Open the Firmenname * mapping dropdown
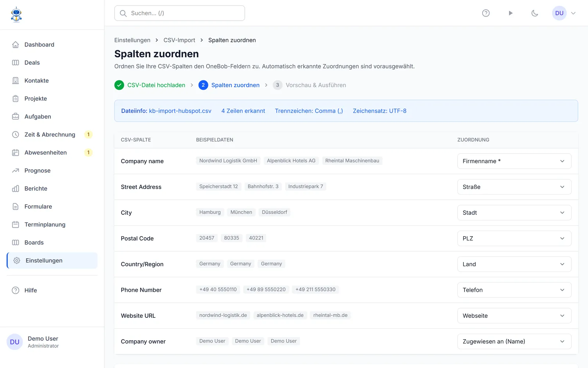Image resolution: width=588 pixels, height=368 pixels. point(514,161)
